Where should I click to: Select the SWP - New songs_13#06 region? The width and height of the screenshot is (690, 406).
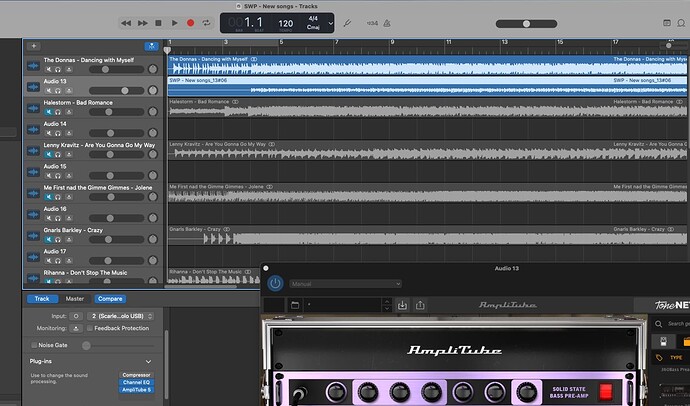click(x=427, y=86)
